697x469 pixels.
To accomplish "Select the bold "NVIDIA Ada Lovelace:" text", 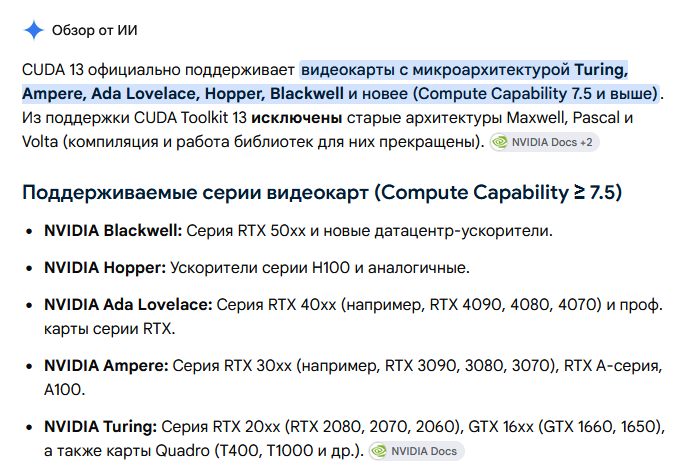I will 128,305.
